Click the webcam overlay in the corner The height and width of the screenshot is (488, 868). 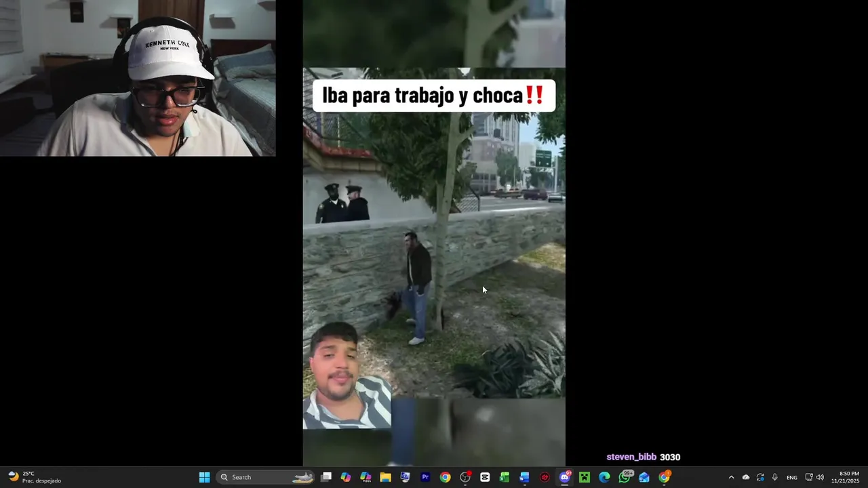(x=138, y=78)
